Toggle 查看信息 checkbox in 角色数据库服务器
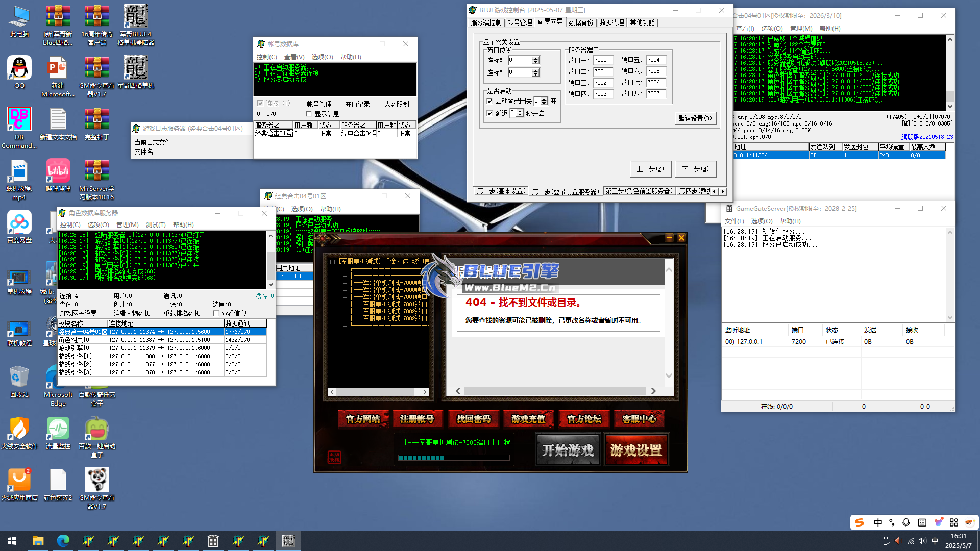This screenshot has height=551, width=980. [x=216, y=313]
